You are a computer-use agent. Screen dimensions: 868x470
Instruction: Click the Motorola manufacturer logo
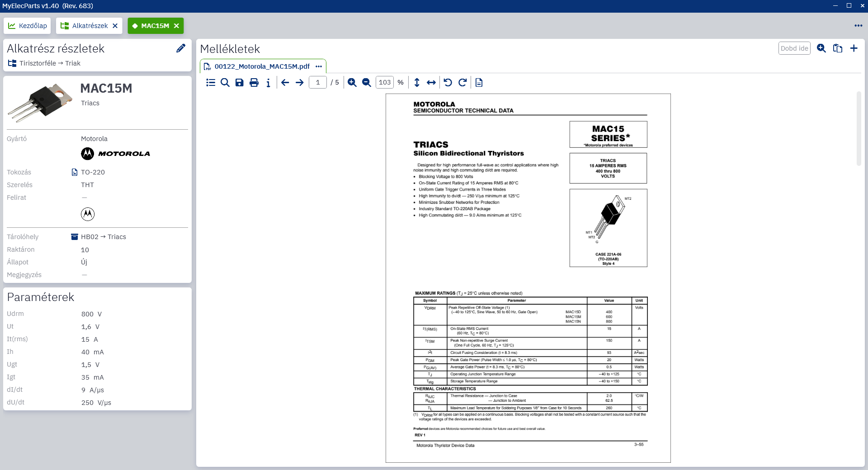tap(115, 154)
